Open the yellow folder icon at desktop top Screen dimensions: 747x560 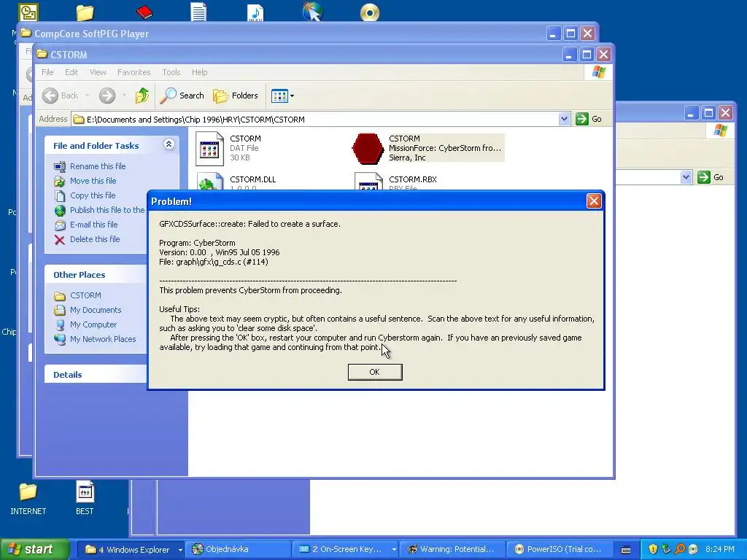(x=85, y=12)
